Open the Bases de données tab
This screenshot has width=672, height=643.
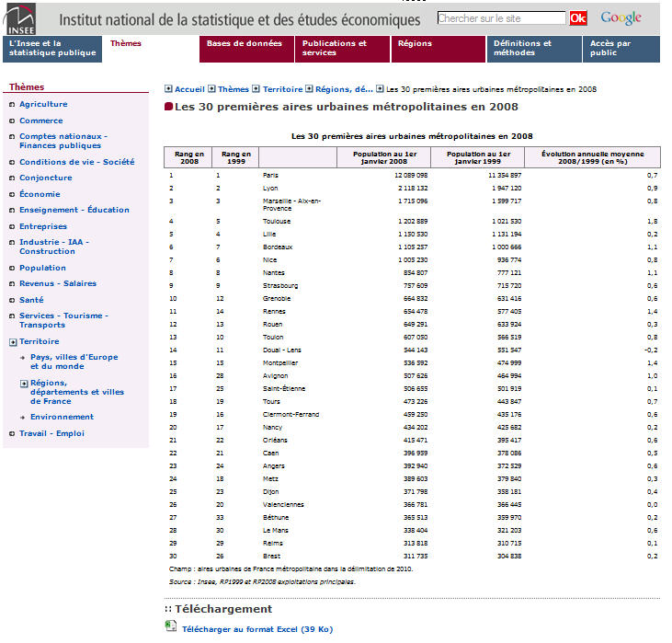click(246, 48)
